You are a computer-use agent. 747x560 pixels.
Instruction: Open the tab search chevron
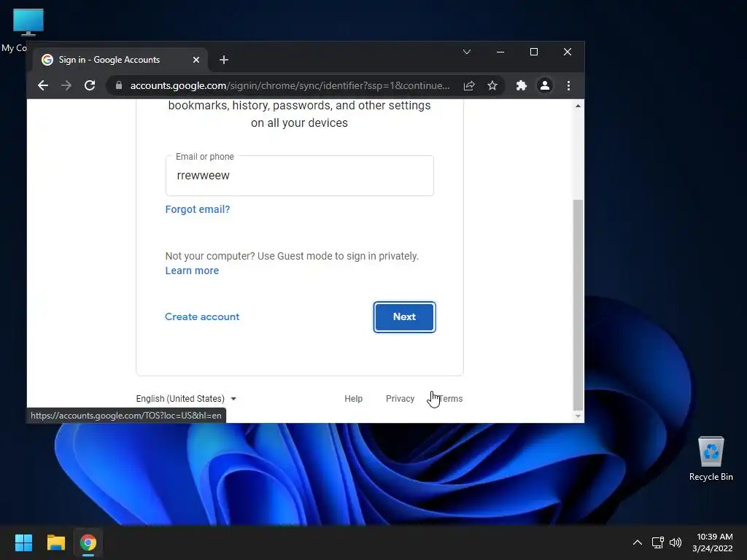click(467, 52)
